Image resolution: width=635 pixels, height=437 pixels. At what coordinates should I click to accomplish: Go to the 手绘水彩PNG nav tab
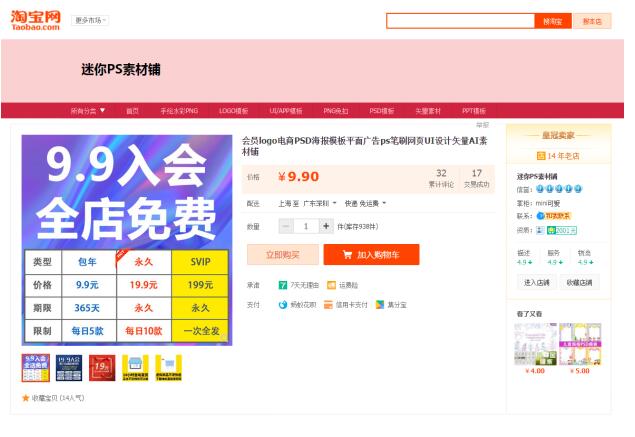[179, 111]
